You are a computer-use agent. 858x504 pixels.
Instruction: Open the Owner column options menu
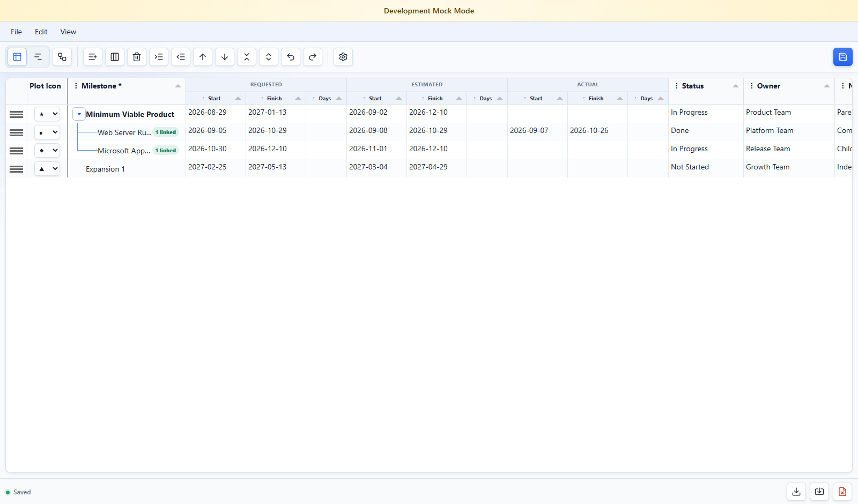752,86
